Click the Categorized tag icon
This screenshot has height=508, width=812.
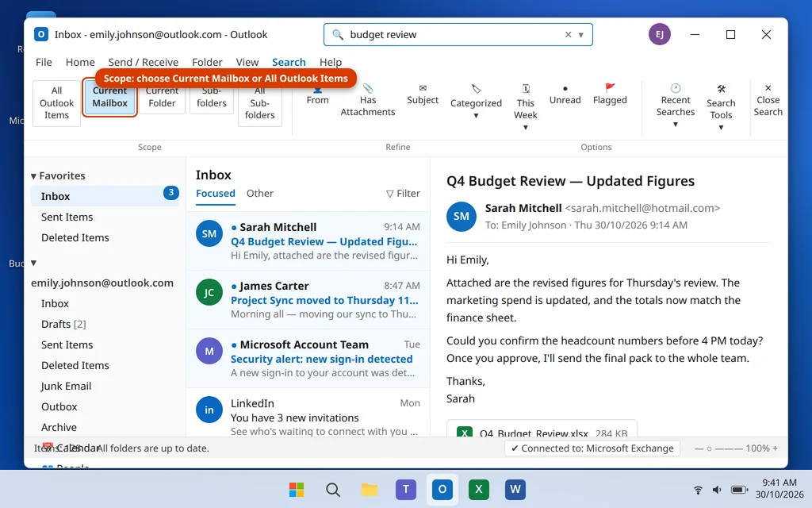[476, 89]
